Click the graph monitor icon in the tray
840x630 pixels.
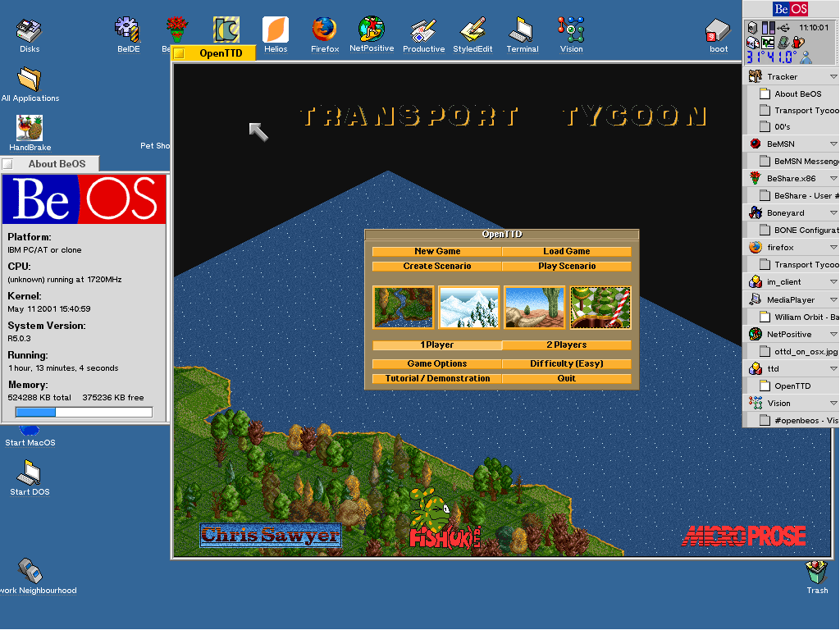[768, 43]
